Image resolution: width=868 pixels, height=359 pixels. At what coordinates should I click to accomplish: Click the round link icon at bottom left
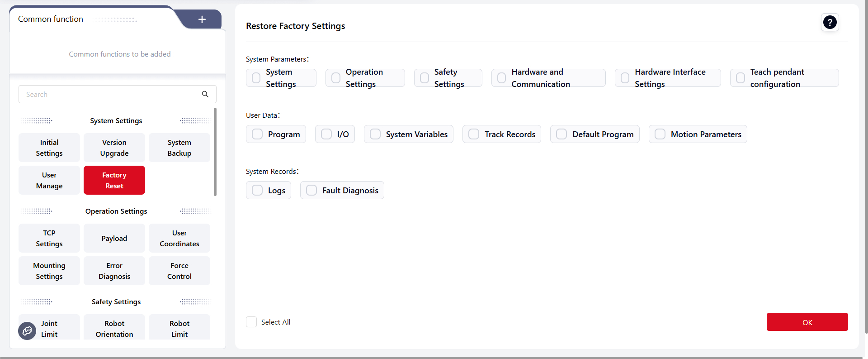[x=27, y=331]
